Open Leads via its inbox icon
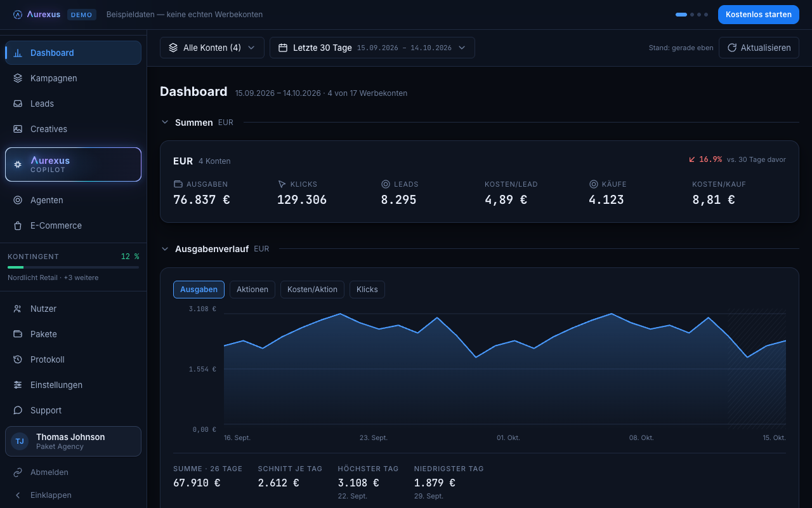This screenshot has height=508, width=812. pos(18,104)
